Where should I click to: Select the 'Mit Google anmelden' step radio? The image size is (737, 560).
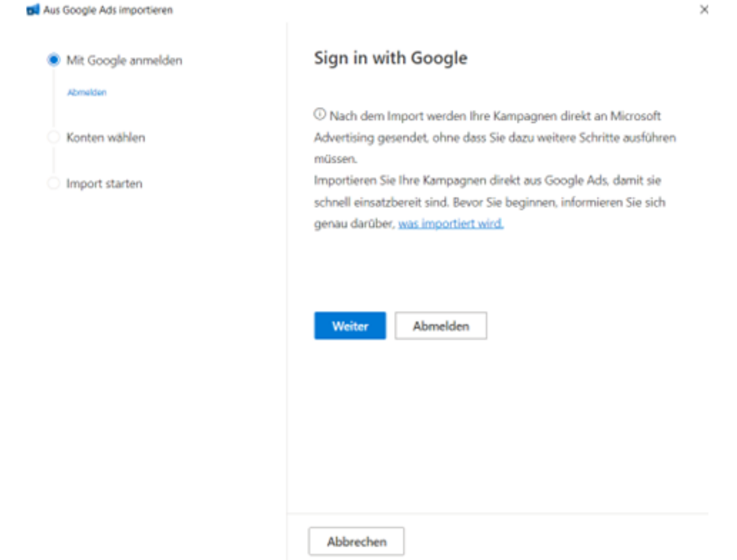click(x=53, y=60)
